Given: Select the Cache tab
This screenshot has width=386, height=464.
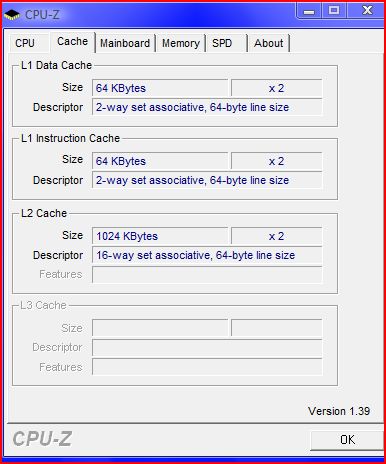Looking at the screenshot, I should point(72,42).
